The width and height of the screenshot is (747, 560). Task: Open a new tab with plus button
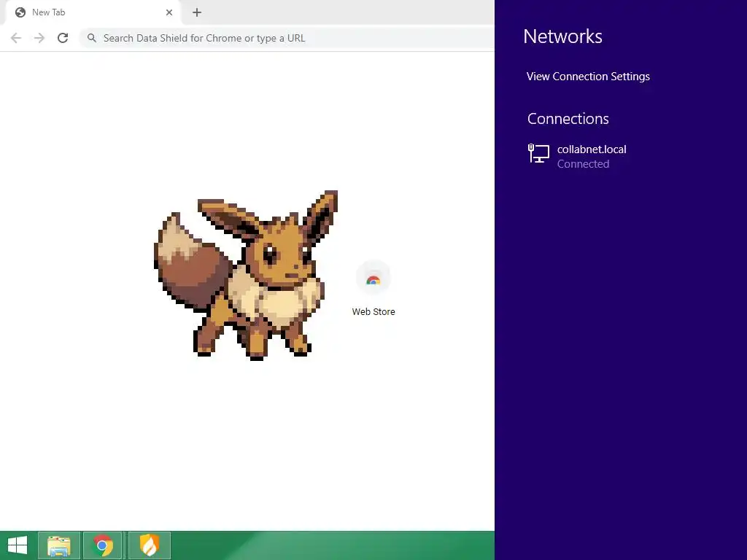197,12
